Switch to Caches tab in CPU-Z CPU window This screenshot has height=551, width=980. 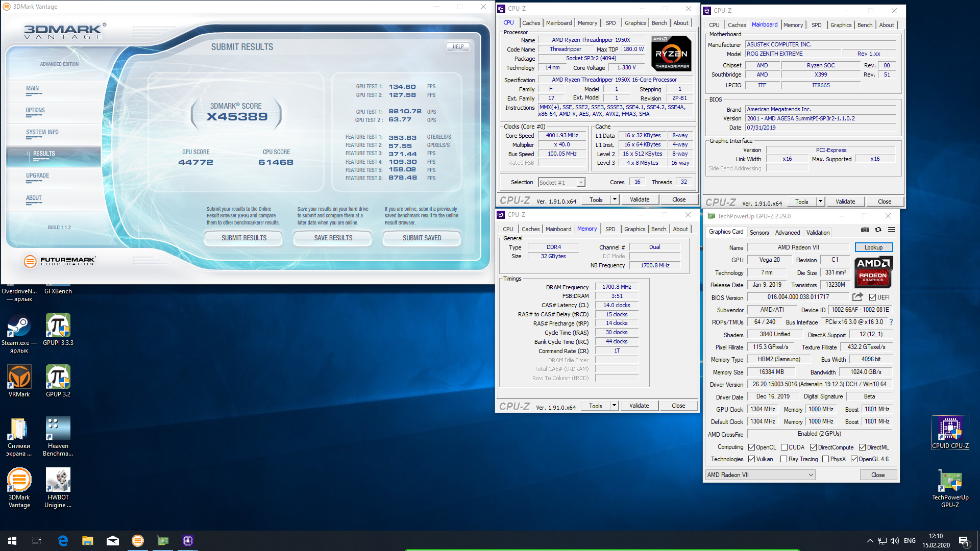531,23
